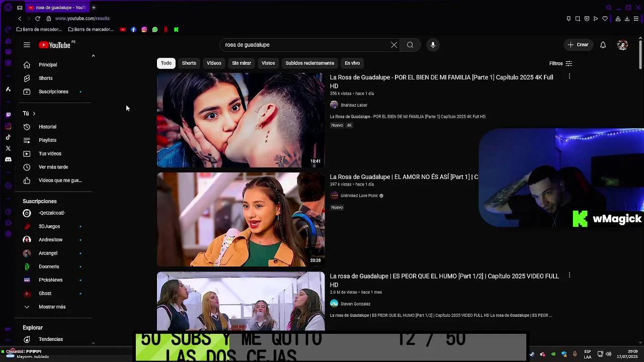Click the Crear button

point(578,45)
